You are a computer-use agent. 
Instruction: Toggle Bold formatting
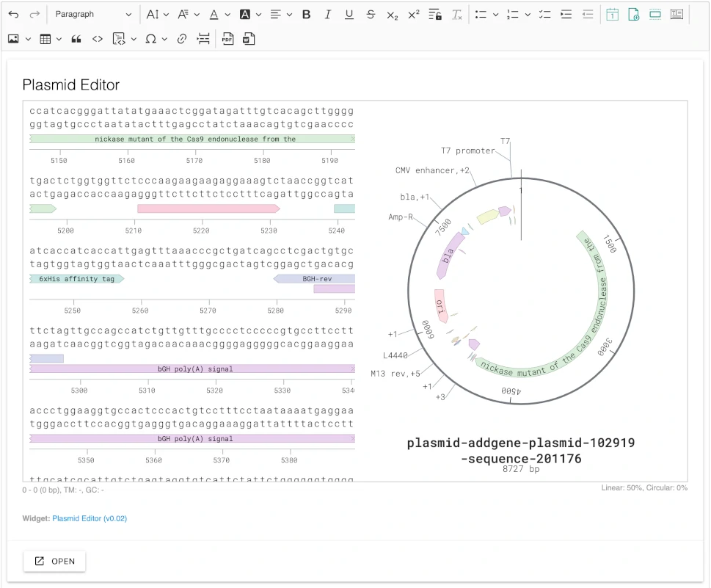click(x=307, y=15)
